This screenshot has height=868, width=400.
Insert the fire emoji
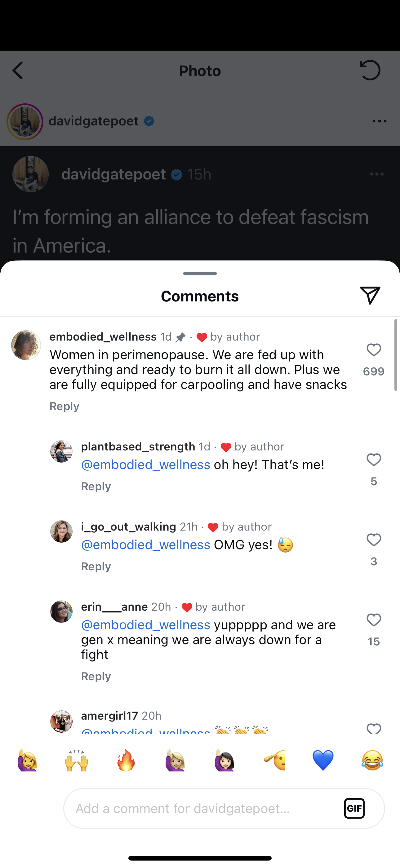pyautogui.click(x=126, y=761)
